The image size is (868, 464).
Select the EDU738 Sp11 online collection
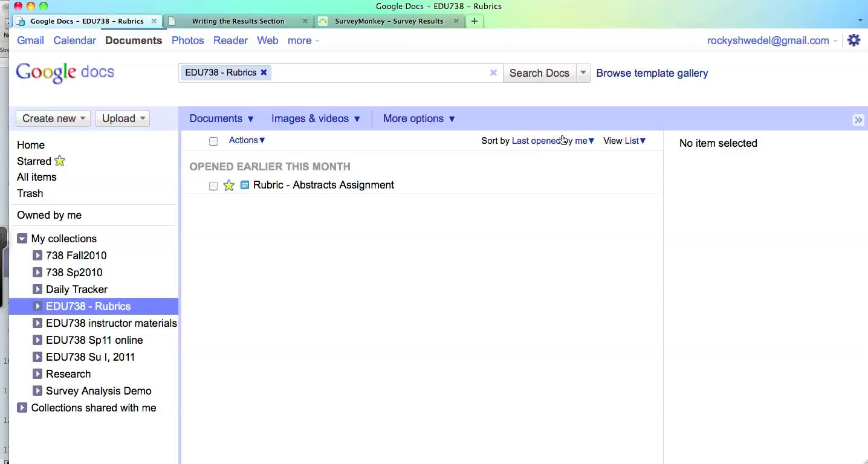(x=94, y=340)
